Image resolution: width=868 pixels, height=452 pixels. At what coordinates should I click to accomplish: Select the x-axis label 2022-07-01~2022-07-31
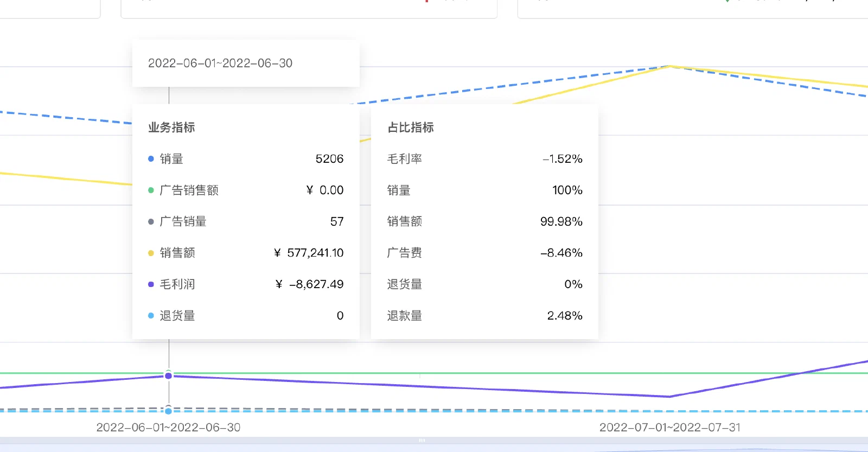point(670,428)
